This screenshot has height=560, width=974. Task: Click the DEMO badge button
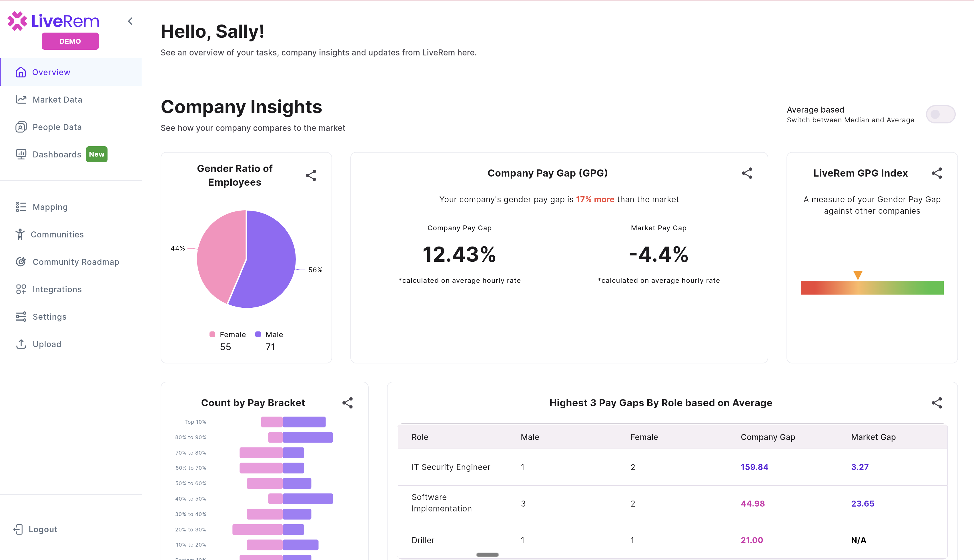[x=70, y=41]
